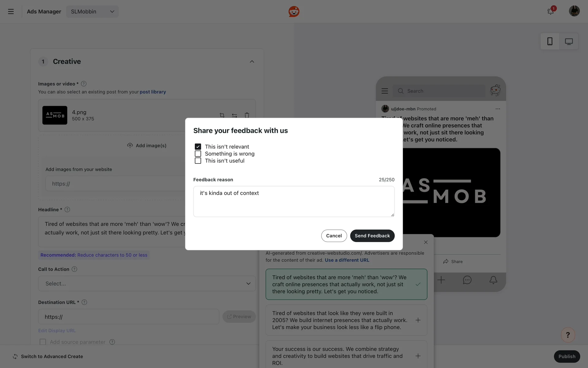
Task: Click the swap image icon for 4.png
Action: pyautogui.click(x=234, y=115)
